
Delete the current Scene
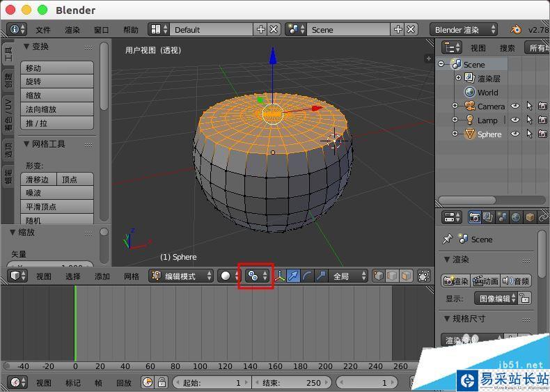coord(411,29)
